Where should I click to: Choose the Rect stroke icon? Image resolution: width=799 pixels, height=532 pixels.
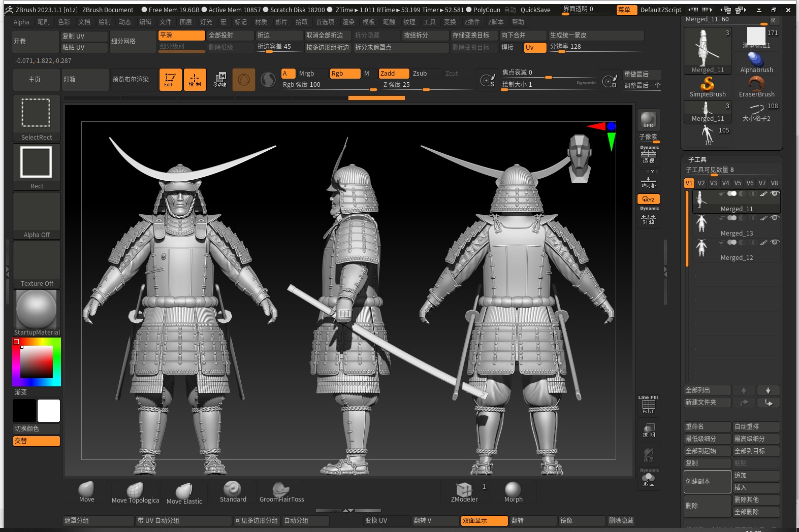coord(37,167)
